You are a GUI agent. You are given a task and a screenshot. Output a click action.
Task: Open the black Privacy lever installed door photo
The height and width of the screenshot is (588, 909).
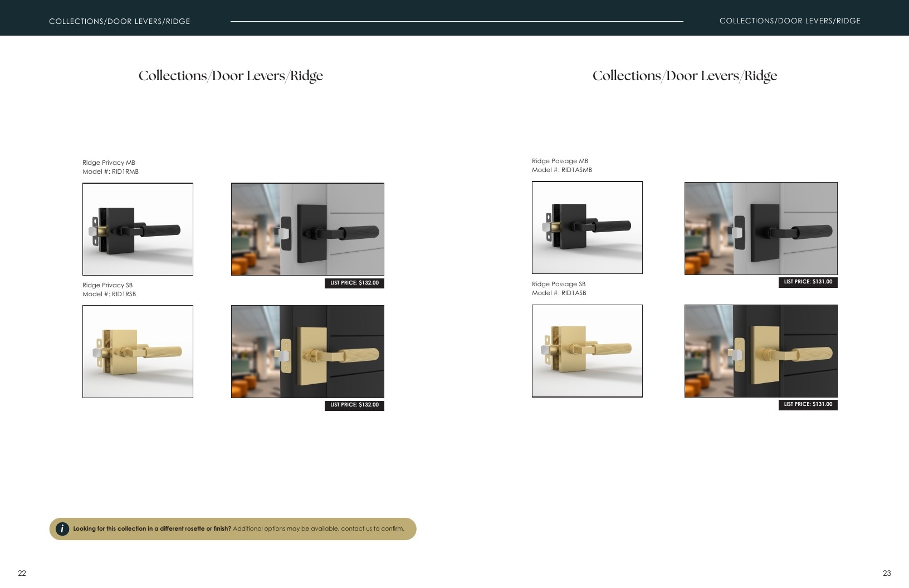(x=307, y=229)
